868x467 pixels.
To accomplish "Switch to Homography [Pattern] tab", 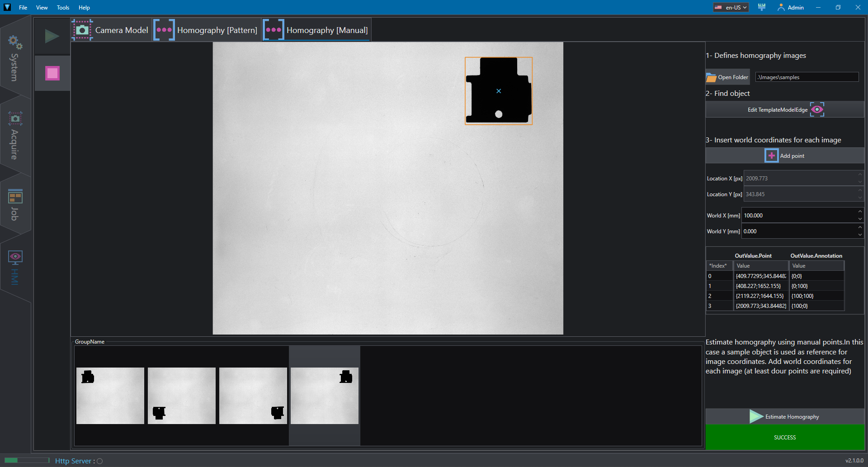I will [x=207, y=30].
